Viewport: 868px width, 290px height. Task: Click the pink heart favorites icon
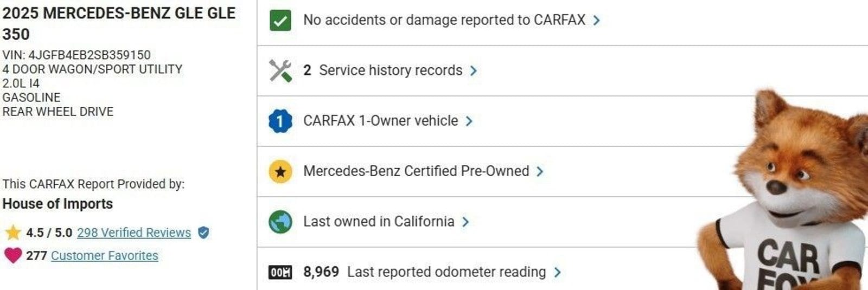(x=12, y=255)
